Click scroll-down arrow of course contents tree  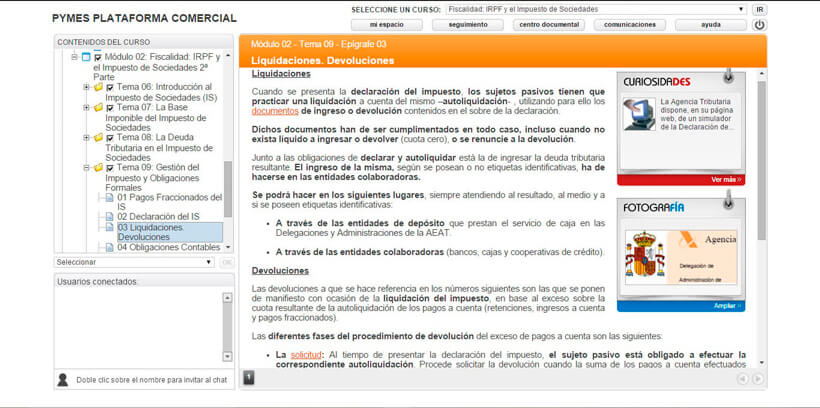point(227,246)
